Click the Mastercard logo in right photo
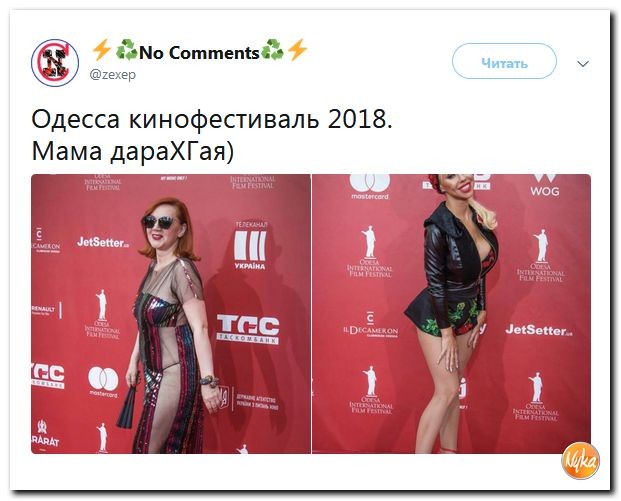This screenshot has height=501, width=621. coord(370,187)
